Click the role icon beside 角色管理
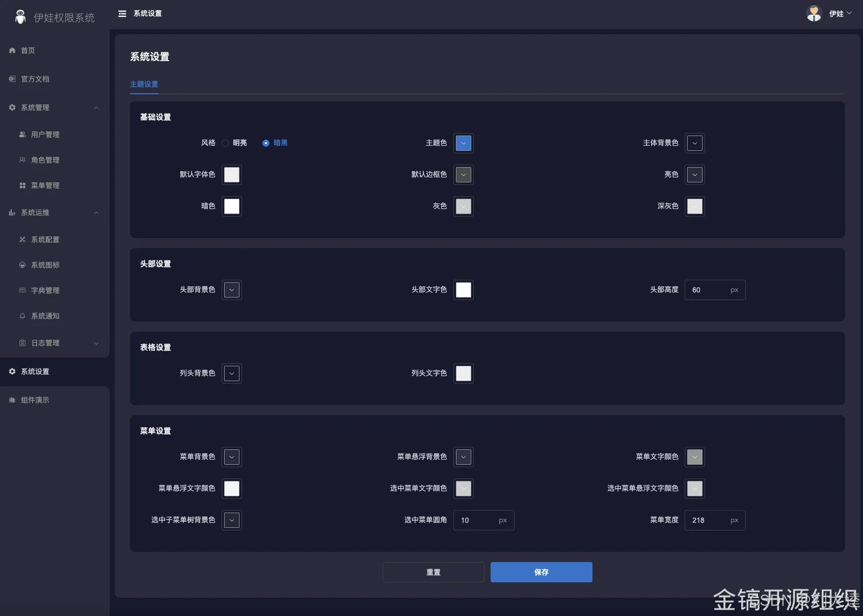Viewport: 863px width, 616px height. point(22,160)
